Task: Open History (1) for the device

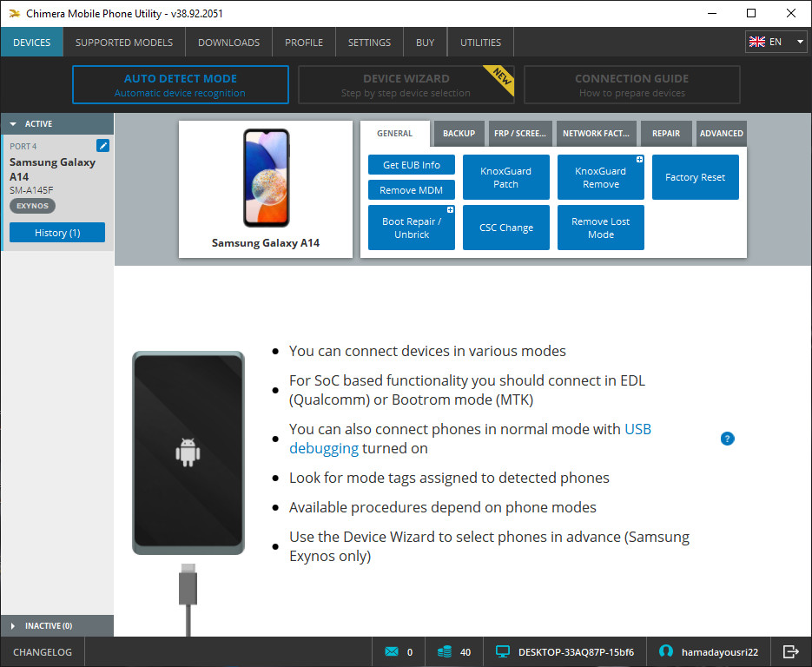Action: [x=57, y=233]
